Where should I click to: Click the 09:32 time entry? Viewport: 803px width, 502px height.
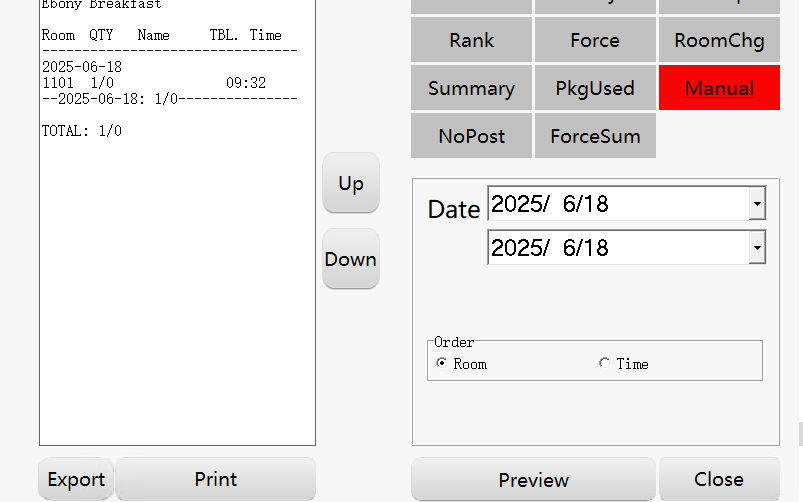pyautogui.click(x=246, y=83)
